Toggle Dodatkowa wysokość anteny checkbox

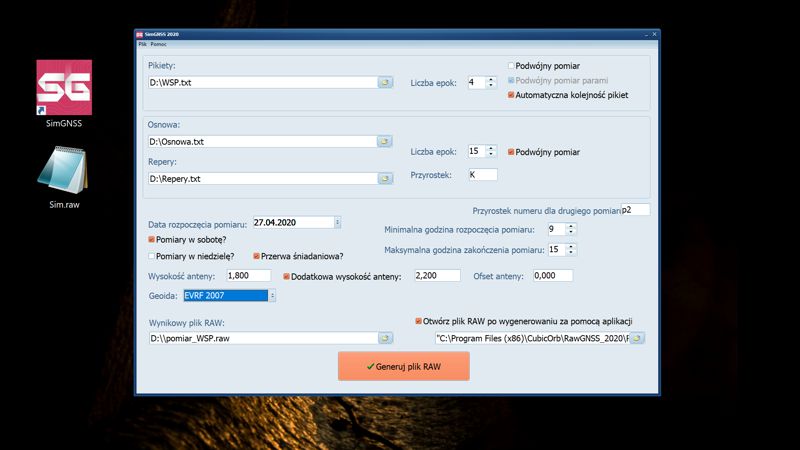[286, 277]
